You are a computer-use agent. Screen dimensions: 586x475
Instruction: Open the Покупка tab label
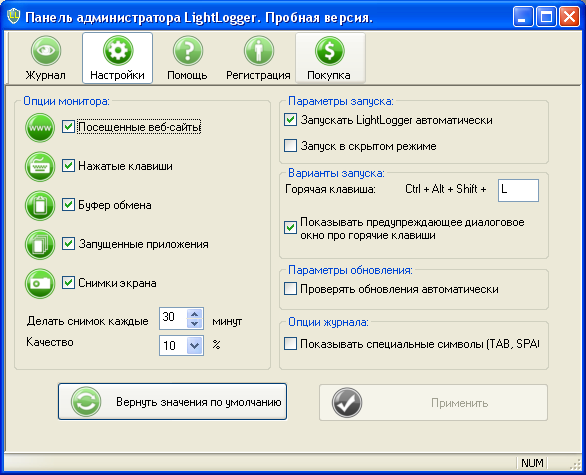tap(329, 75)
